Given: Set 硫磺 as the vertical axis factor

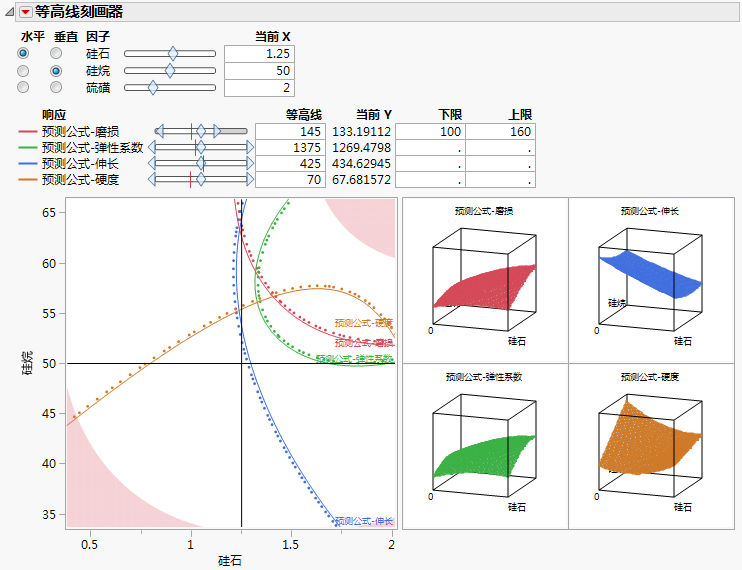Looking at the screenshot, I should pyautogui.click(x=56, y=87).
